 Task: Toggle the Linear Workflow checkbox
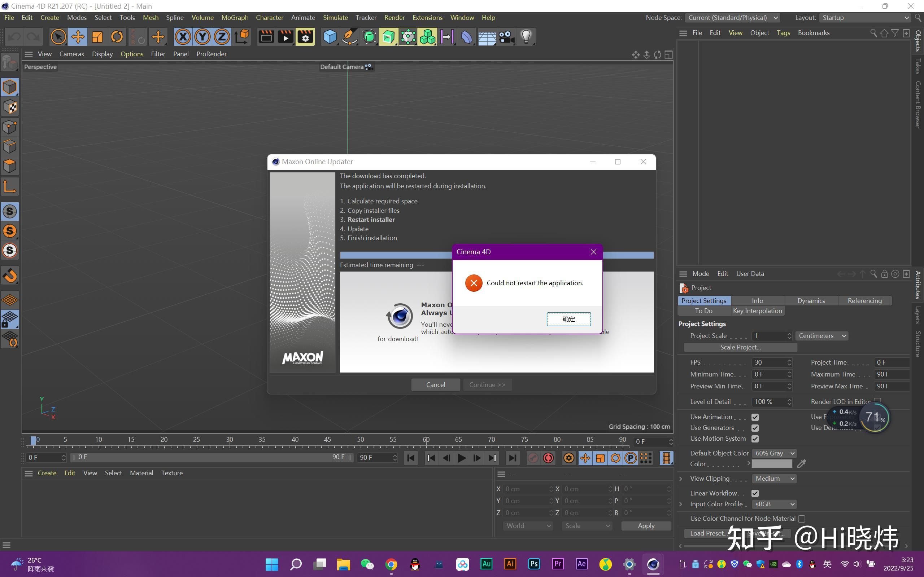point(755,493)
